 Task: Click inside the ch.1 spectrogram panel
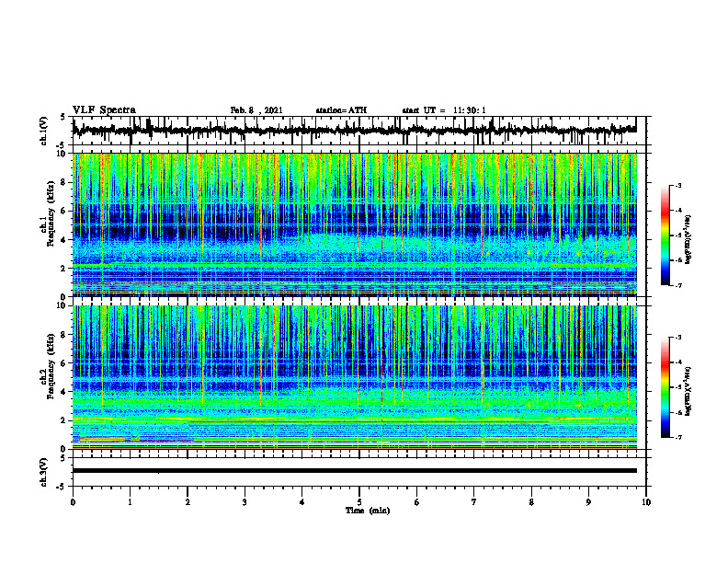coord(354,224)
